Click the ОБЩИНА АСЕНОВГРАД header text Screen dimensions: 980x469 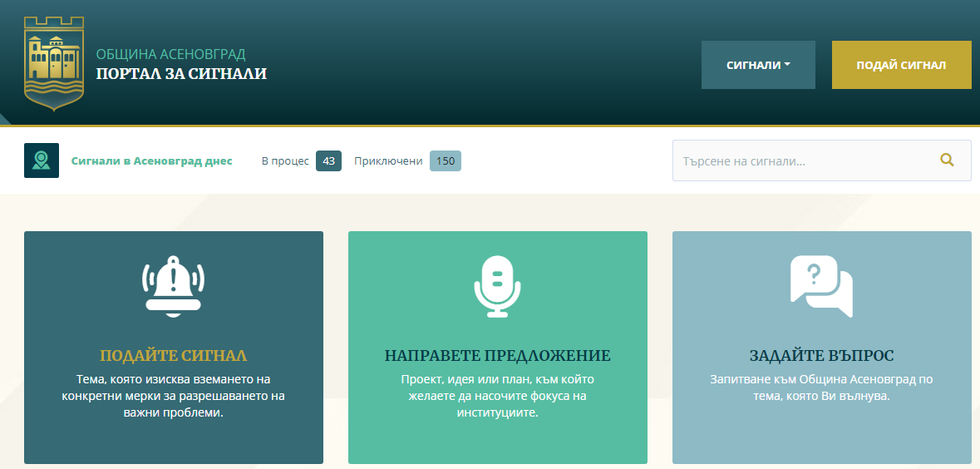point(170,54)
